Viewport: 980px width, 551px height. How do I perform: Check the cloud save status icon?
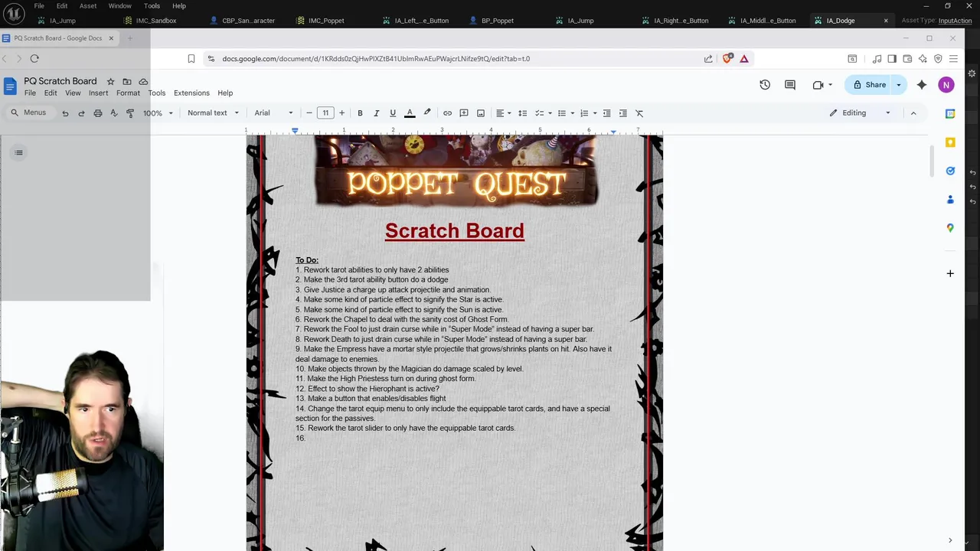pos(143,81)
